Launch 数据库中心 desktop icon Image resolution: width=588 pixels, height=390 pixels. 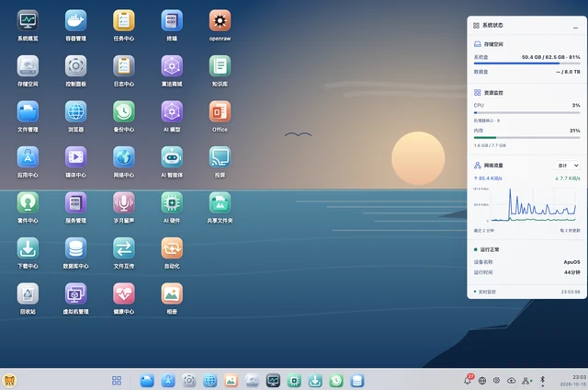pos(75,248)
